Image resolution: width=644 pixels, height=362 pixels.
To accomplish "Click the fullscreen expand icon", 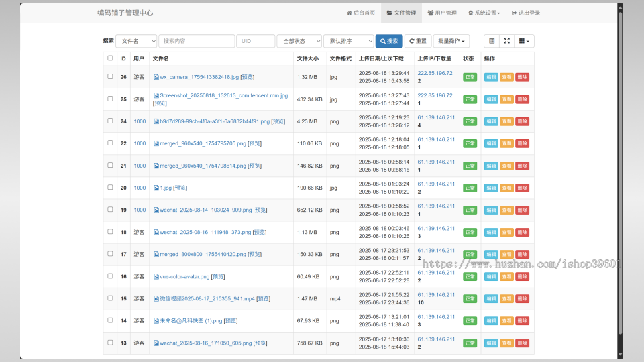I will pyautogui.click(x=507, y=41).
